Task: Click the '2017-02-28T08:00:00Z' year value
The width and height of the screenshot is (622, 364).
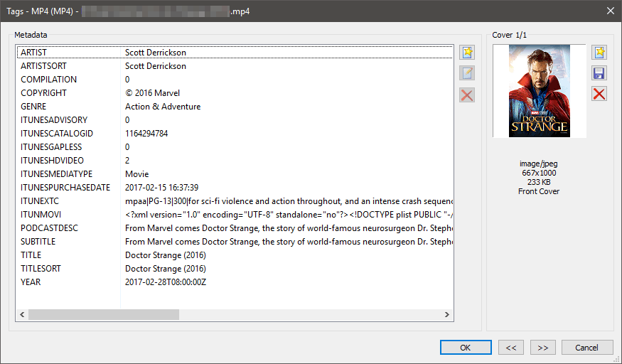Action: pyautogui.click(x=166, y=282)
